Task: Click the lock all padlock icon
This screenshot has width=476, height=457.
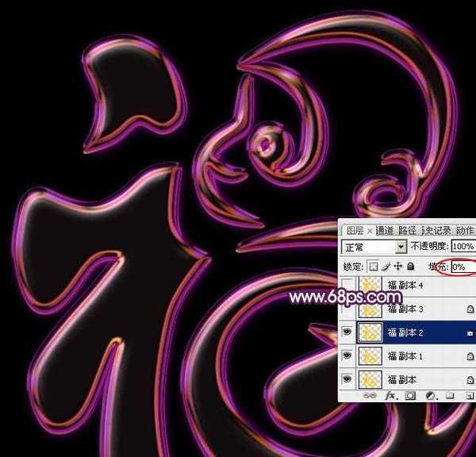Action: [409, 267]
